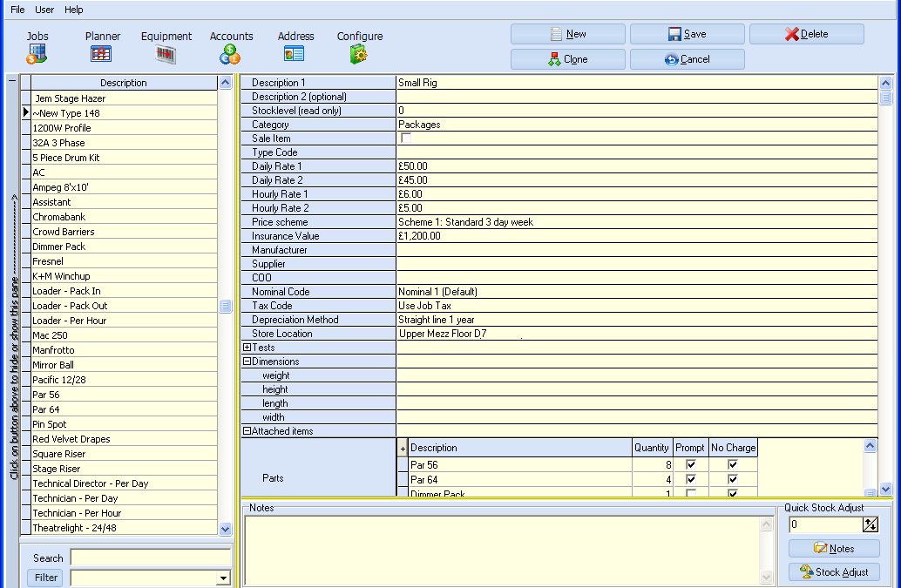Open the Accounts module icon

[230, 54]
